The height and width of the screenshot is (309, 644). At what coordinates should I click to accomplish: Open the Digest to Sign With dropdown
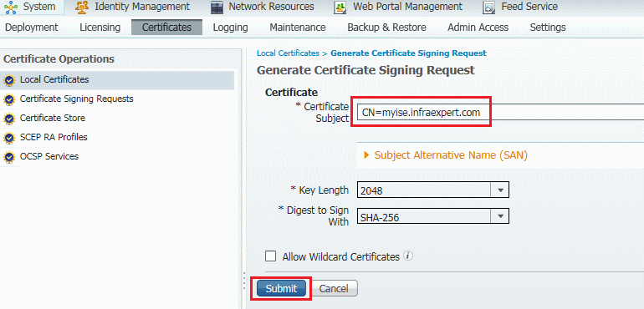point(433,216)
